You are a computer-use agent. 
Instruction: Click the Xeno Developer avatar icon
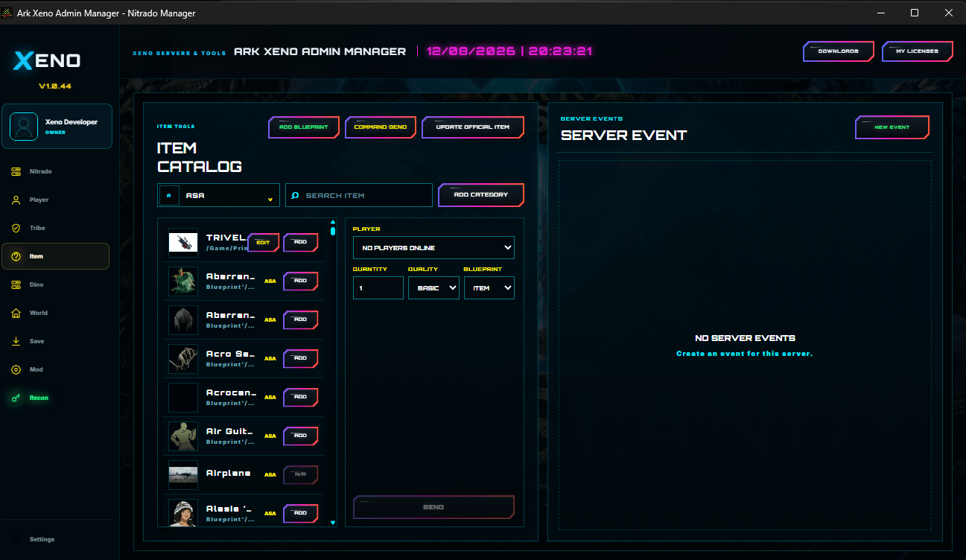(24, 126)
